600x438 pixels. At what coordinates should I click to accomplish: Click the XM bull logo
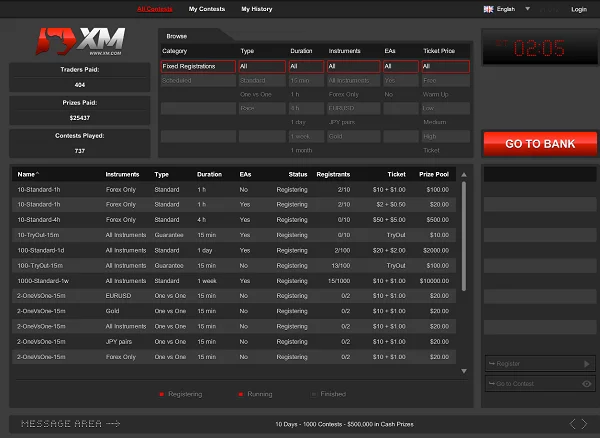point(80,41)
